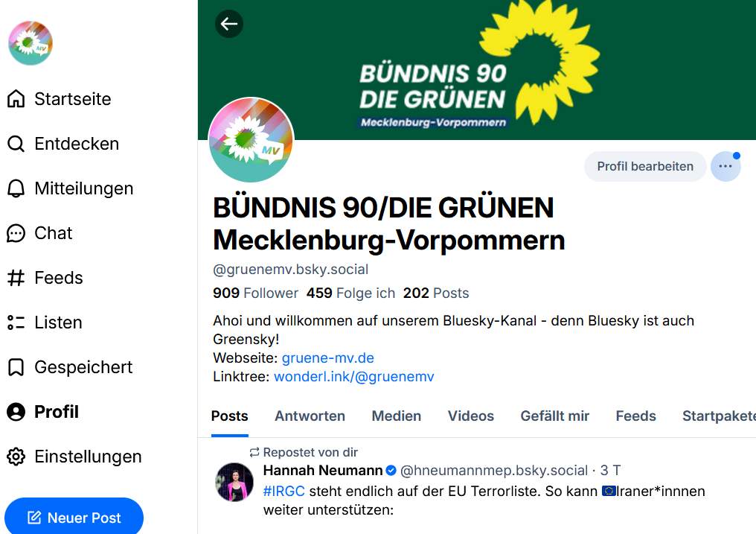Open the three-dot profile options menu
Screen dimensions: 756x534
[x=725, y=166]
